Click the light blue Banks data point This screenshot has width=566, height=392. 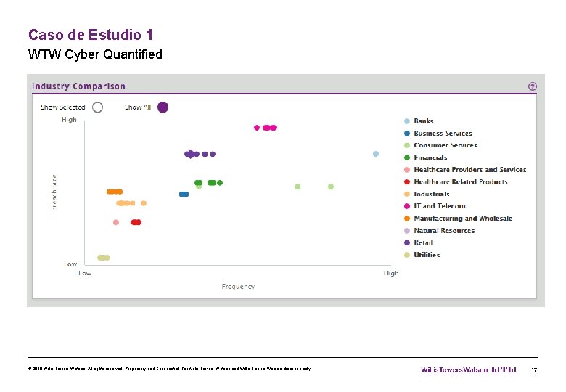click(x=376, y=154)
